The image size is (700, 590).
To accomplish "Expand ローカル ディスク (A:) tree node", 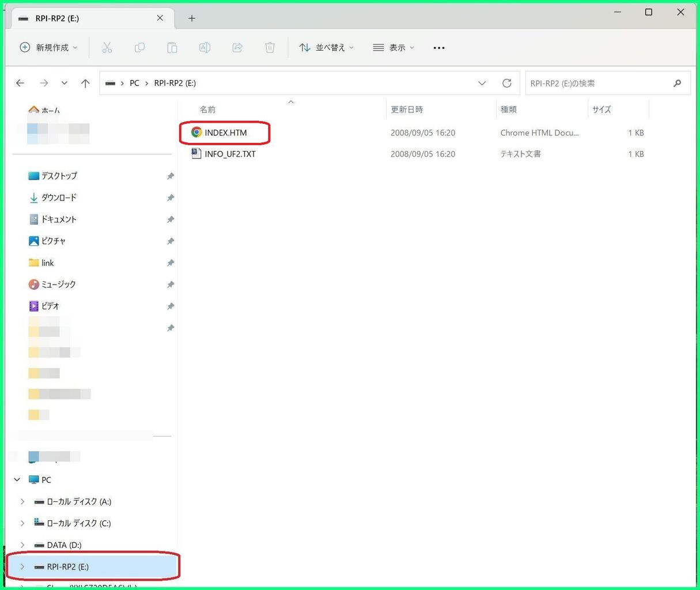I will [22, 501].
